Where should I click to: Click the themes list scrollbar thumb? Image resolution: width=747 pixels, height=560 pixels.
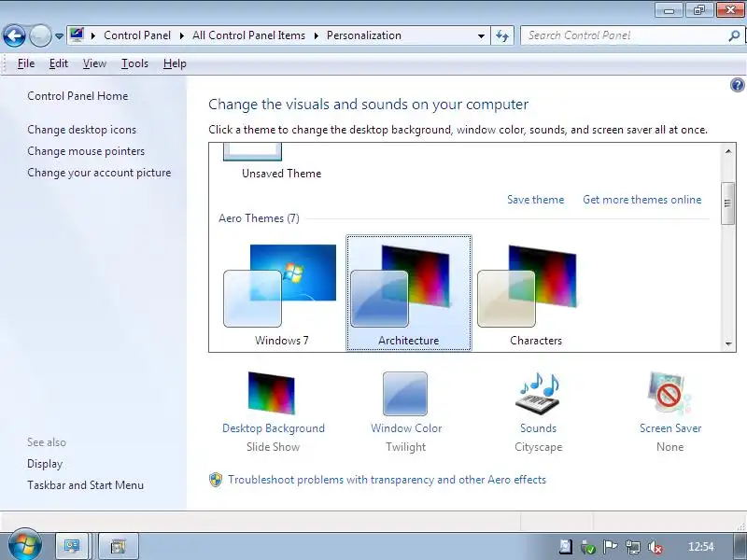click(x=728, y=203)
